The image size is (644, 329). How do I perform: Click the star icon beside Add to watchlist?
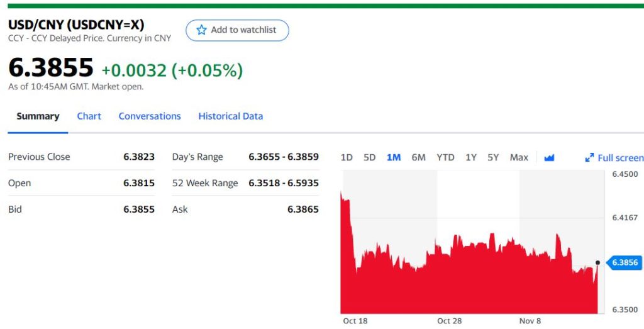pyautogui.click(x=201, y=30)
